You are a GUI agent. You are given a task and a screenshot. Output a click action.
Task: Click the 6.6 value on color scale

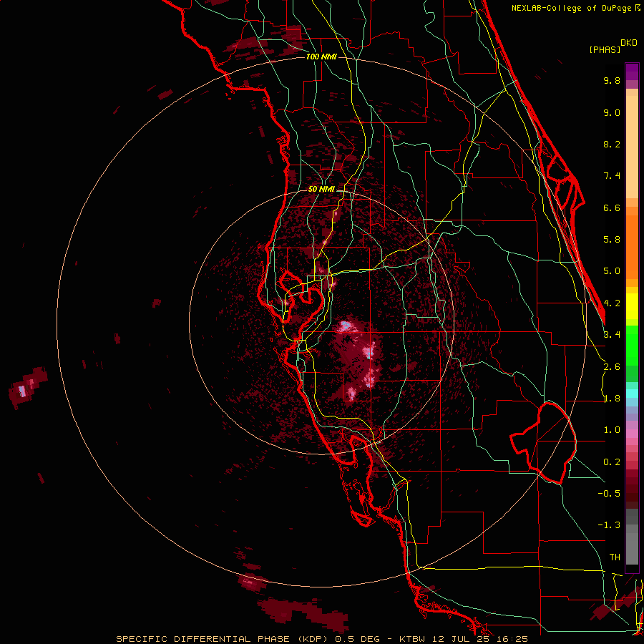pyautogui.click(x=612, y=208)
